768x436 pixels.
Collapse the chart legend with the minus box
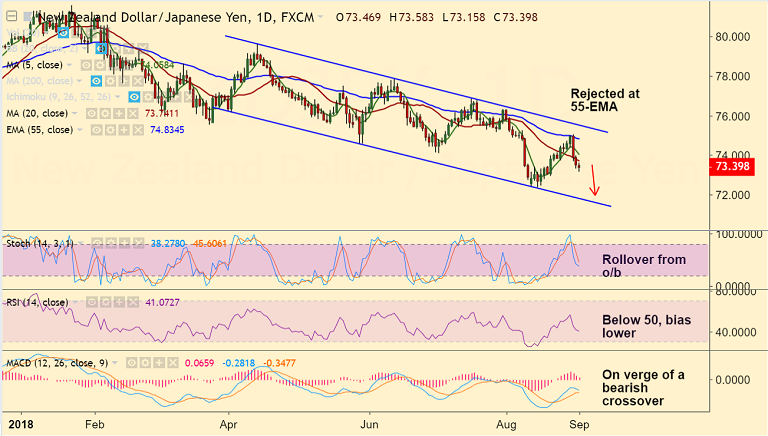(11, 17)
